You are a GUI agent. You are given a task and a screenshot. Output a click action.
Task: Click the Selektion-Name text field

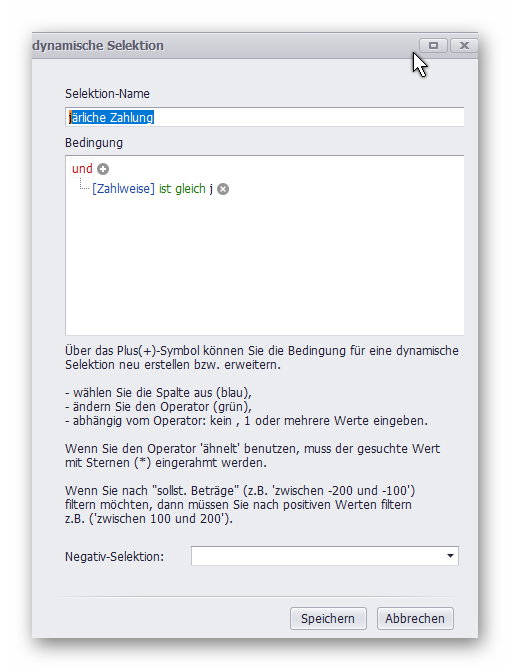[x=264, y=117]
